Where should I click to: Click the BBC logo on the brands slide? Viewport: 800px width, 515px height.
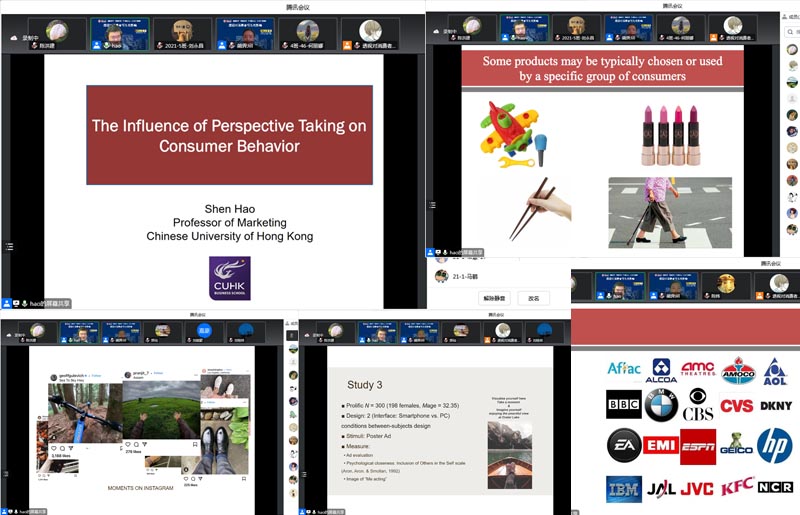623,405
